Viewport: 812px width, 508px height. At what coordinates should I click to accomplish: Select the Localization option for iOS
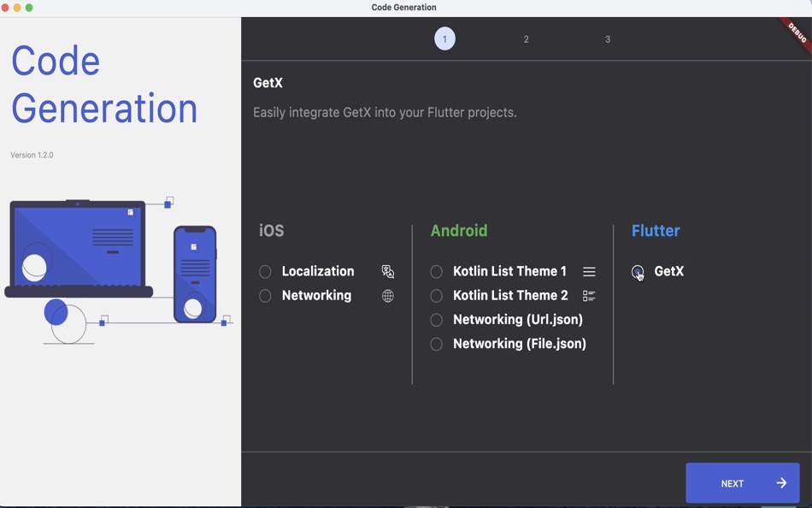click(265, 271)
